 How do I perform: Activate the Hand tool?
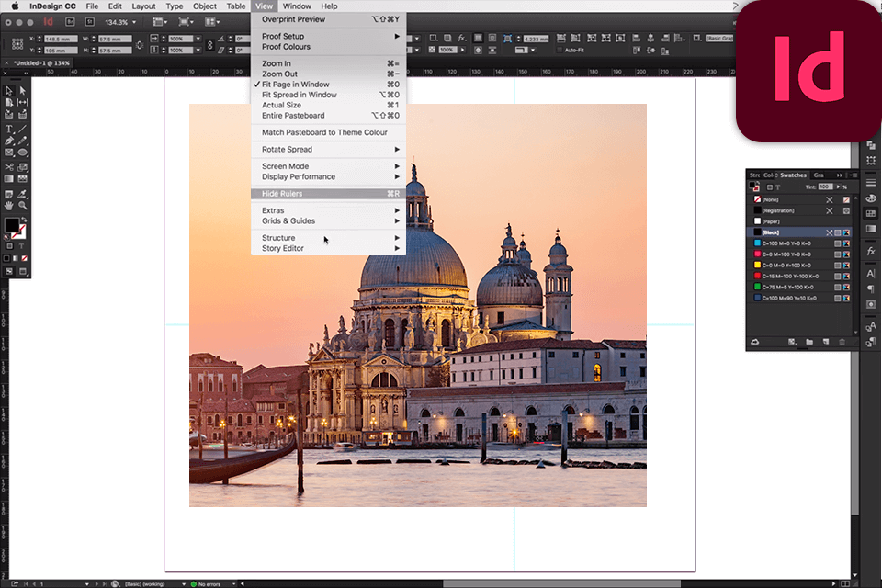9,205
